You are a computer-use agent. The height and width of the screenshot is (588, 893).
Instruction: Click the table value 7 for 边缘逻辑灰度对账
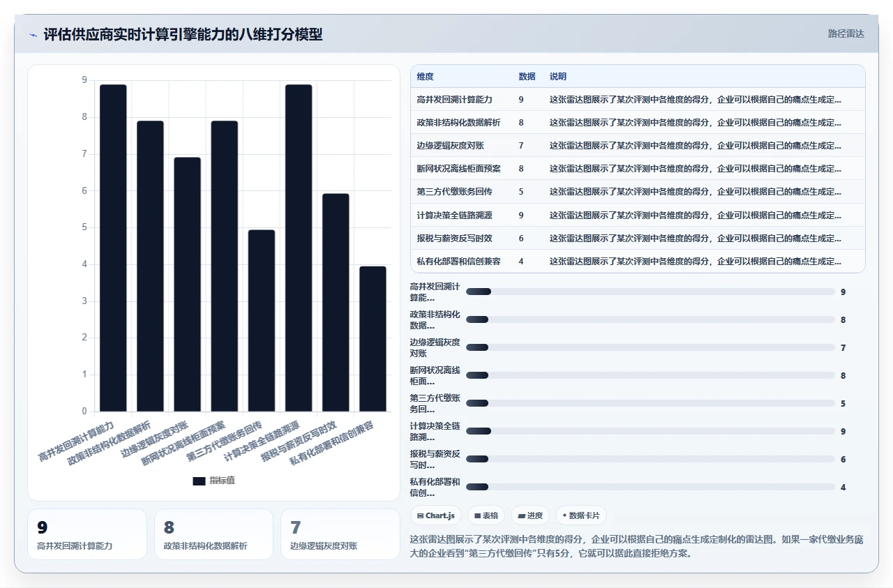click(521, 146)
